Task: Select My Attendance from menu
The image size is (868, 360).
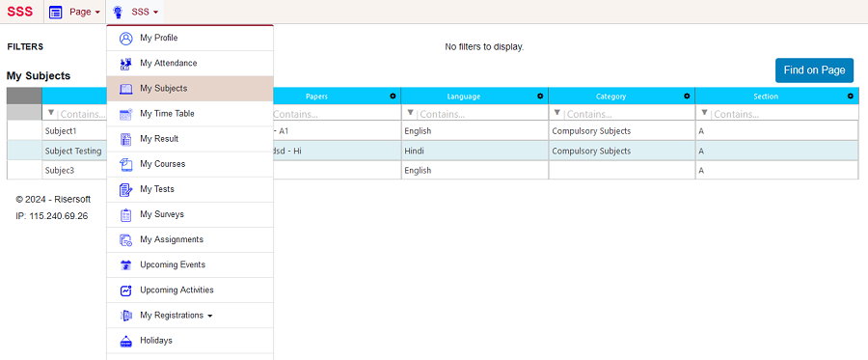Action: click(x=190, y=64)
